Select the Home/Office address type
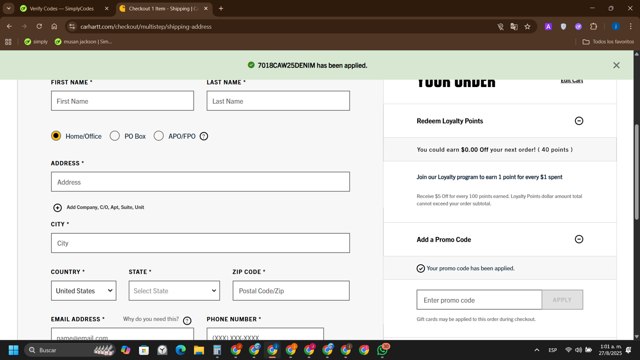This screenshot has width=640, height=360. [x=56, y=136]
